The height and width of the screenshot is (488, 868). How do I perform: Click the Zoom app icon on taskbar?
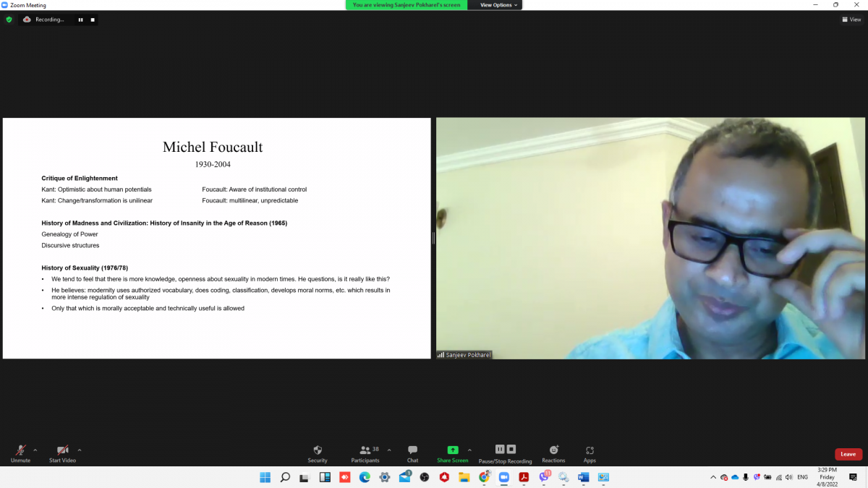pyautogui.click(x=504, y=477)
